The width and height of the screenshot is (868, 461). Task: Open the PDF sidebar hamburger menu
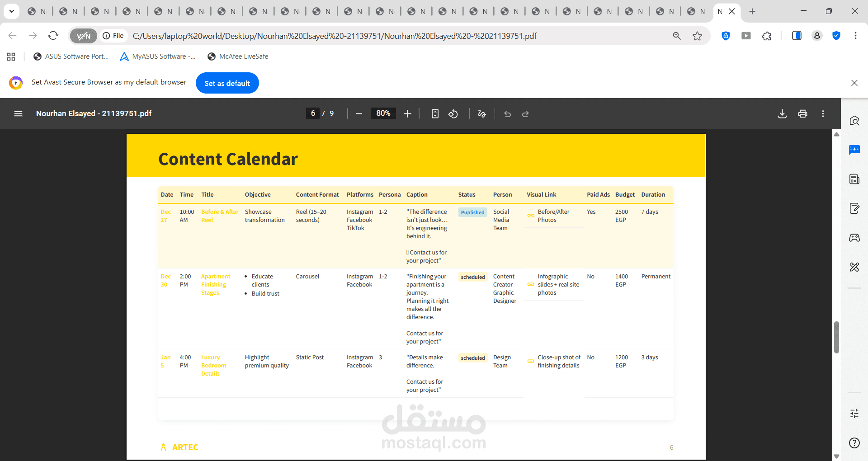pyautogui.click(x=18, y=114)
